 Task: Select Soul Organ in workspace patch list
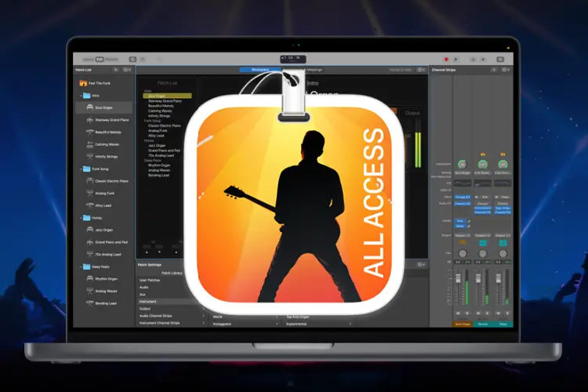(167, 96)
